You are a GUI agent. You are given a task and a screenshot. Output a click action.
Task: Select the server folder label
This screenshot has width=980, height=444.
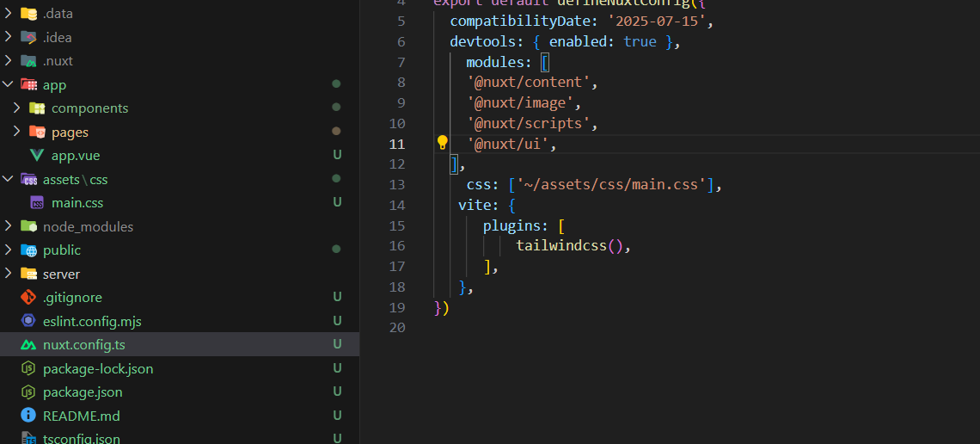(x=61, y=274)
